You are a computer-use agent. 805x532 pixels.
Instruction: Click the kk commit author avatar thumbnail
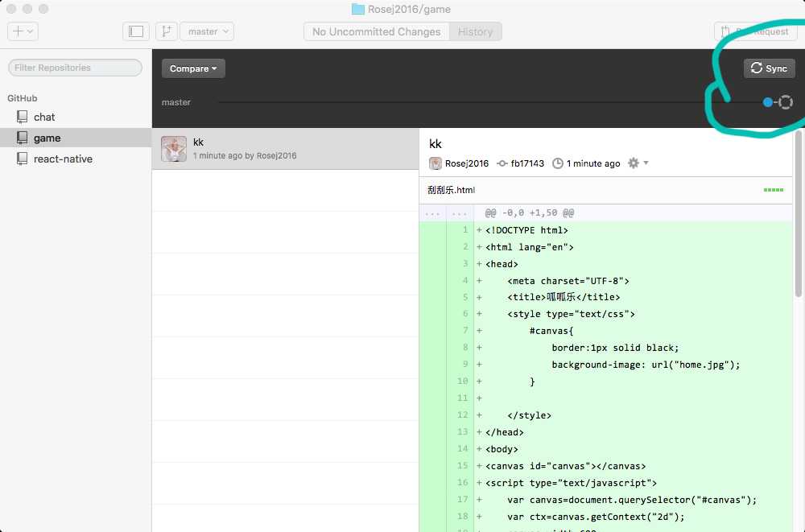[x=174, y=149]
